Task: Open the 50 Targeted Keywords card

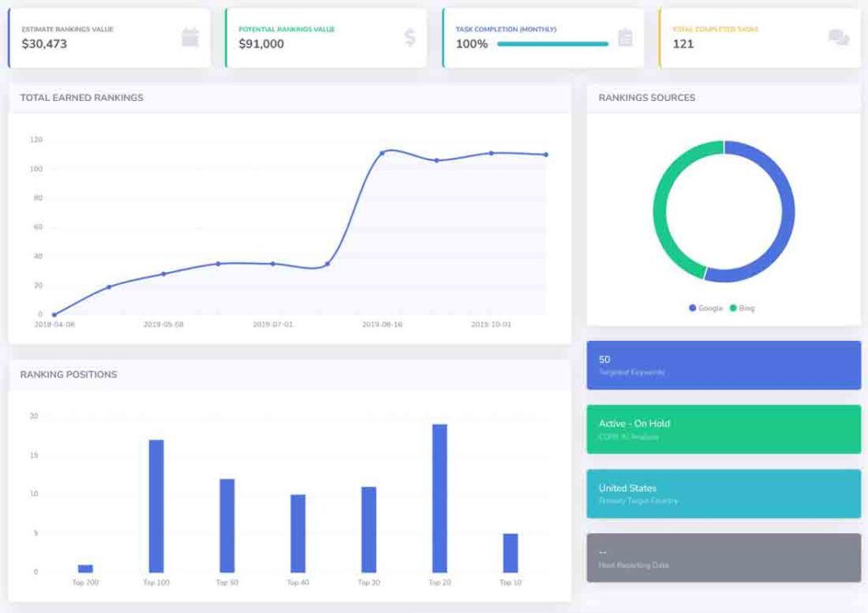Action: (x=723, y=365)
